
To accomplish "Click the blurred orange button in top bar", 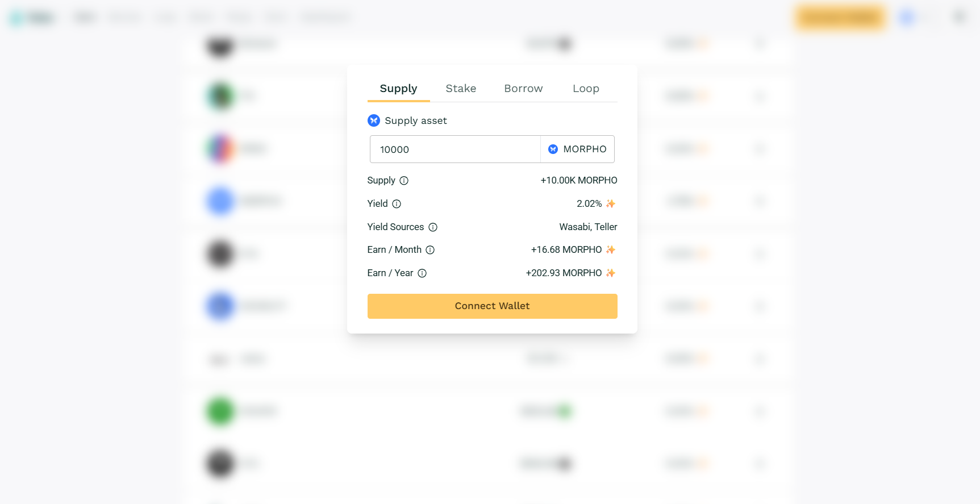I will [840, 18].
